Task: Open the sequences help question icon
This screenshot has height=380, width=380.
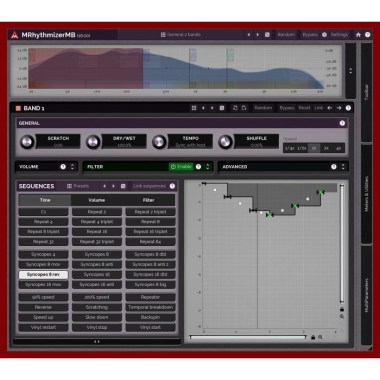Action: click(x=172, y=186)
